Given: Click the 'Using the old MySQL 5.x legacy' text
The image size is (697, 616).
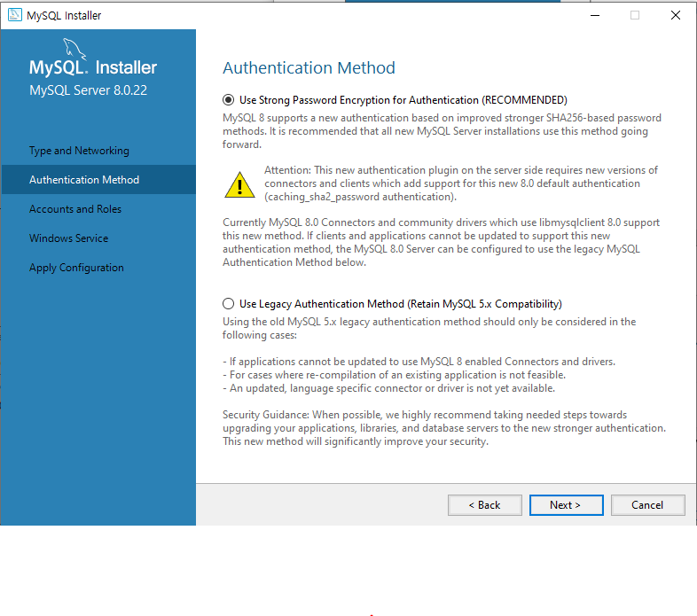Looking at the screenshot, I should coord(429,328).
